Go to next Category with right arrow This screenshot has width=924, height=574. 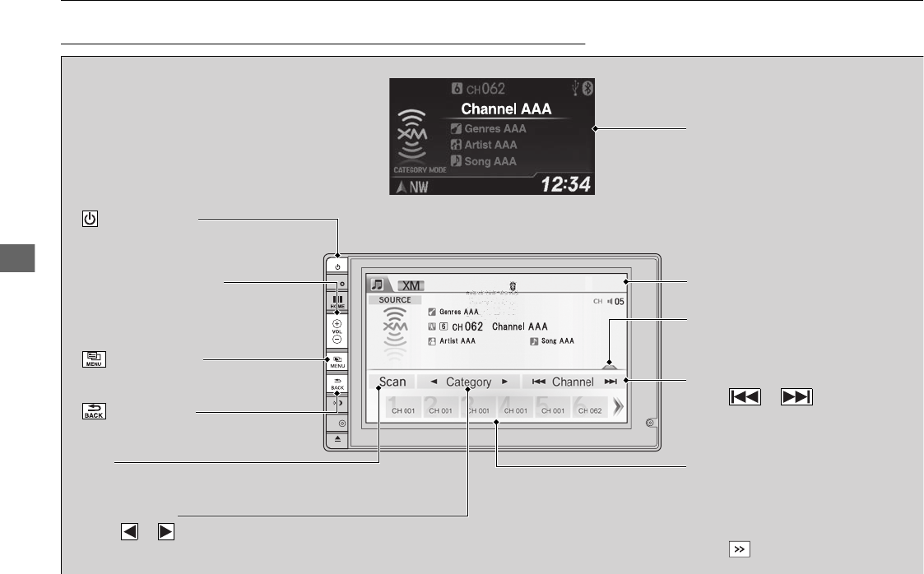pyautogui.click(x=505, y=382)
